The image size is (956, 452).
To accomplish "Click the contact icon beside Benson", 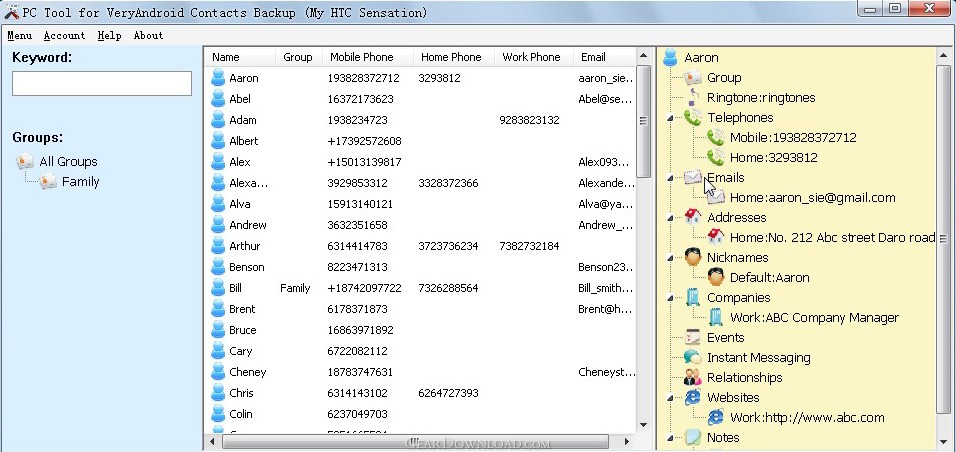I will 218,267.
